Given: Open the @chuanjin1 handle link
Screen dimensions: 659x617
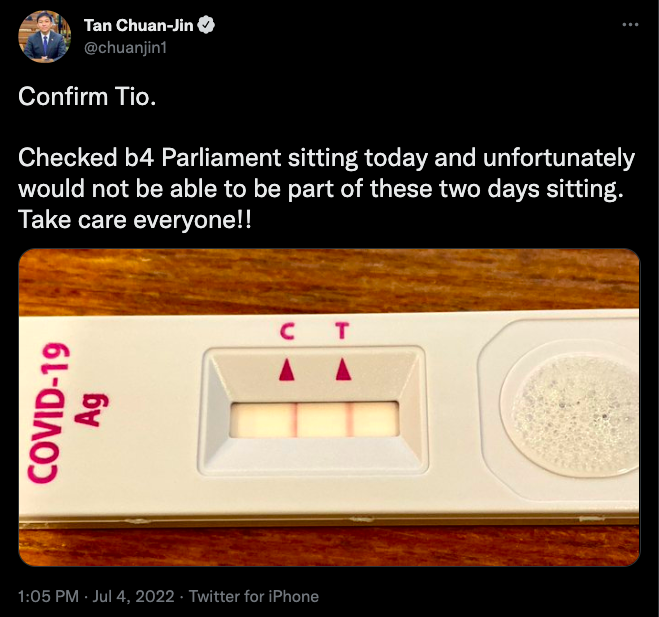Looking at the screenshot, I should (126, 47).
